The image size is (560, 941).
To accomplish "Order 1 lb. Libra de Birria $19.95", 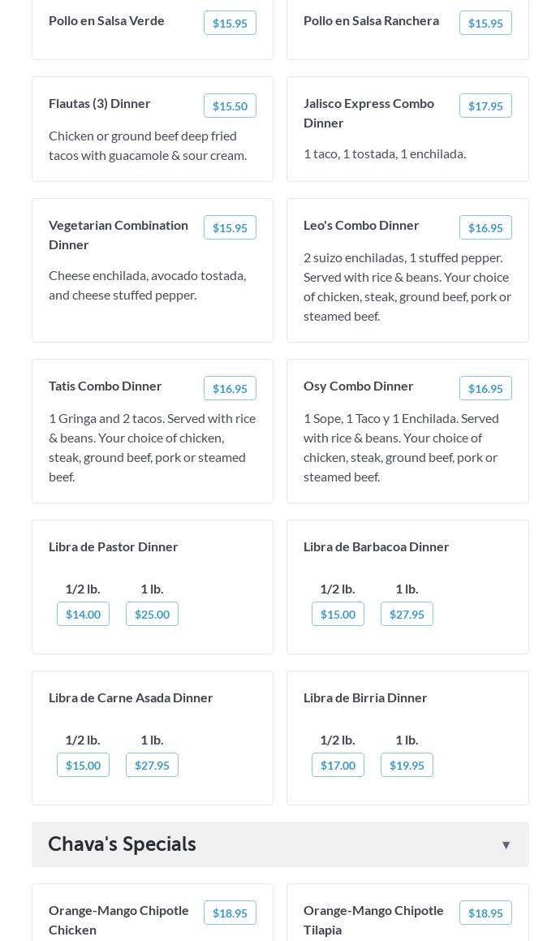I will (407, 766).
